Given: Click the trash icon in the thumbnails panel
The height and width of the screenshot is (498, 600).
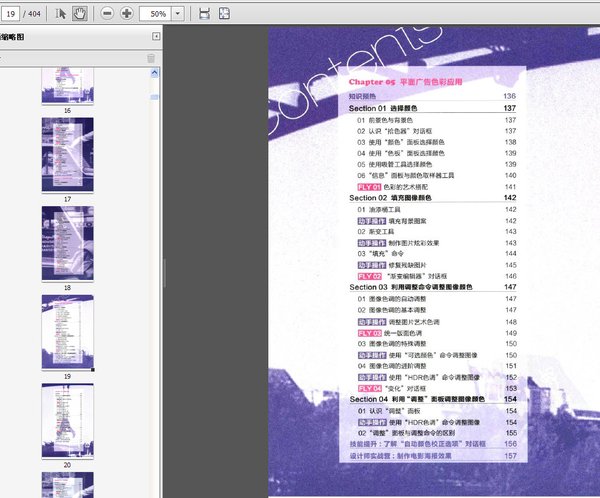Looking at the screenshot, I should [151, 58].
